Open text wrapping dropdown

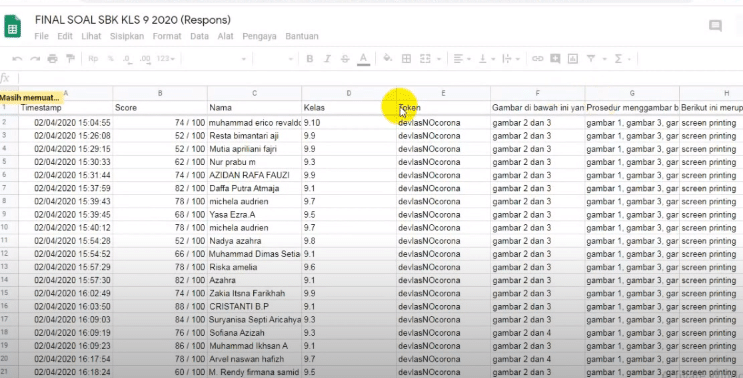coord(511,59)
